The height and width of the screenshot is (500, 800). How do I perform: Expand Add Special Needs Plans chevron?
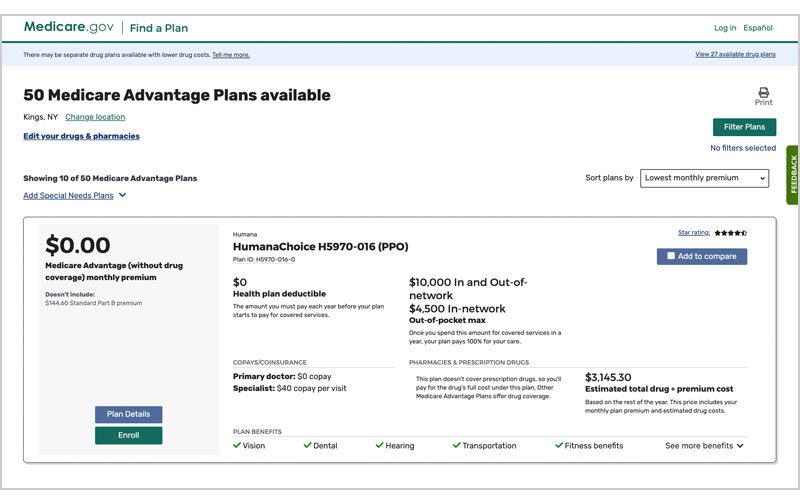pyautogui.click(x=122, y=195)
